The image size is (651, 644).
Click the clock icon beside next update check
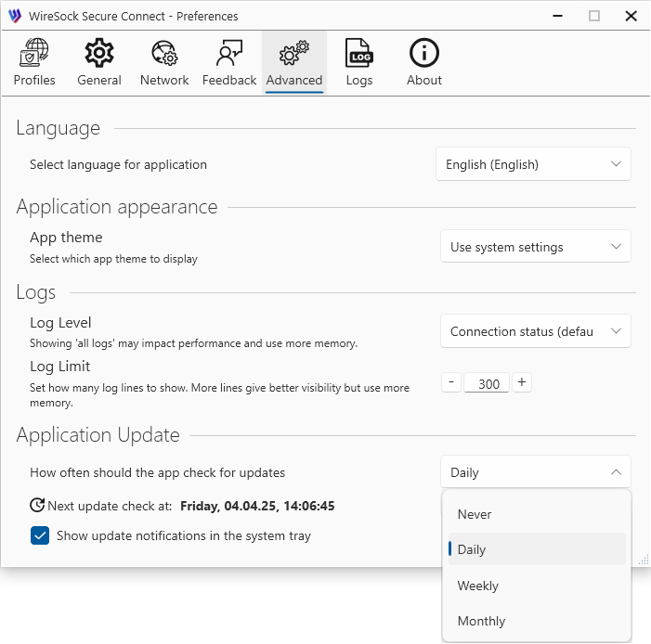click(x=37, y=505)
